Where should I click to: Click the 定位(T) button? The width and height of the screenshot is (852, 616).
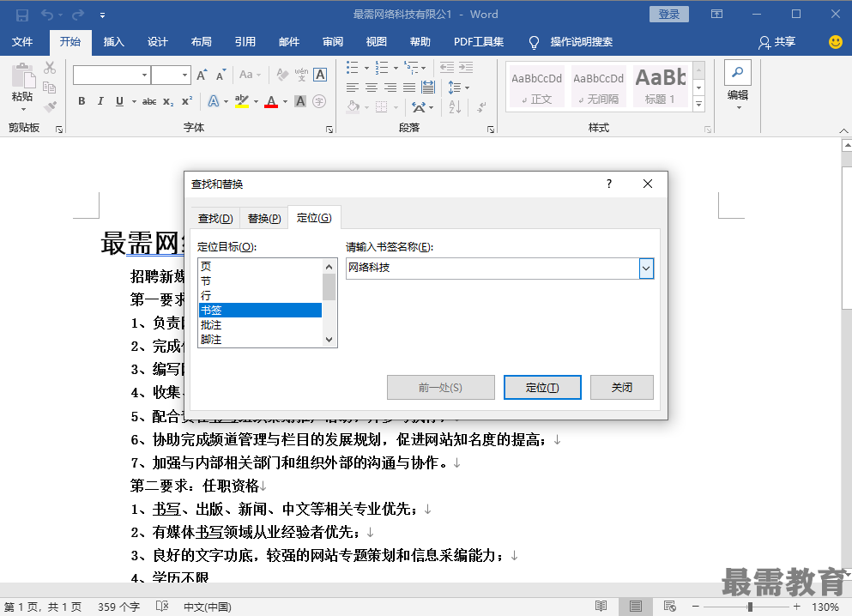[x=542, y=387]
